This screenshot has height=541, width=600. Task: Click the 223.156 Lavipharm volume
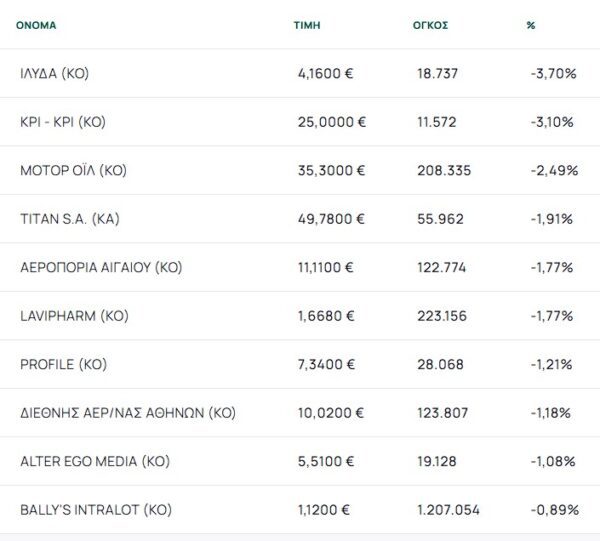pos(442,316)
